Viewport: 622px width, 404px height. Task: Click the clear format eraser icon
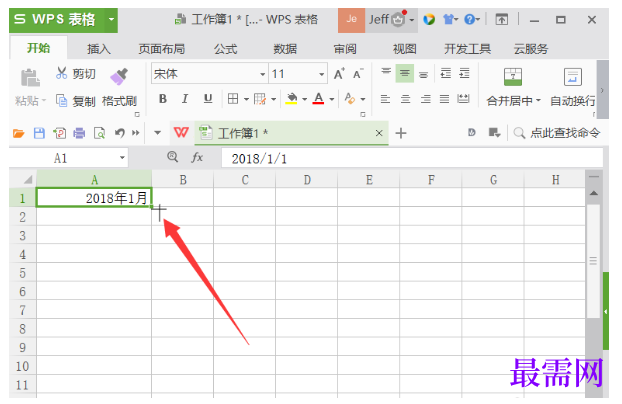click(350, 99)
